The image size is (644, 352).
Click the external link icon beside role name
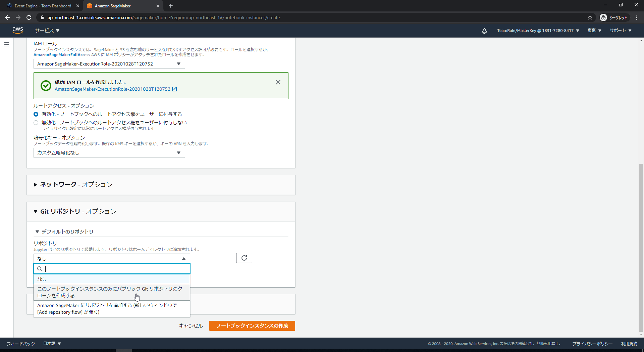point(174,89)
